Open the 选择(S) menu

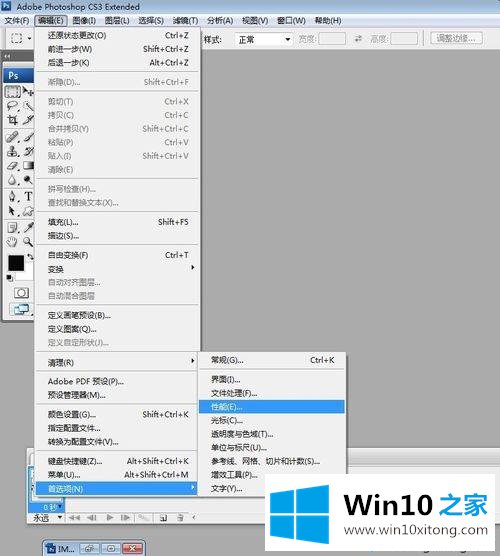point(151,21)
